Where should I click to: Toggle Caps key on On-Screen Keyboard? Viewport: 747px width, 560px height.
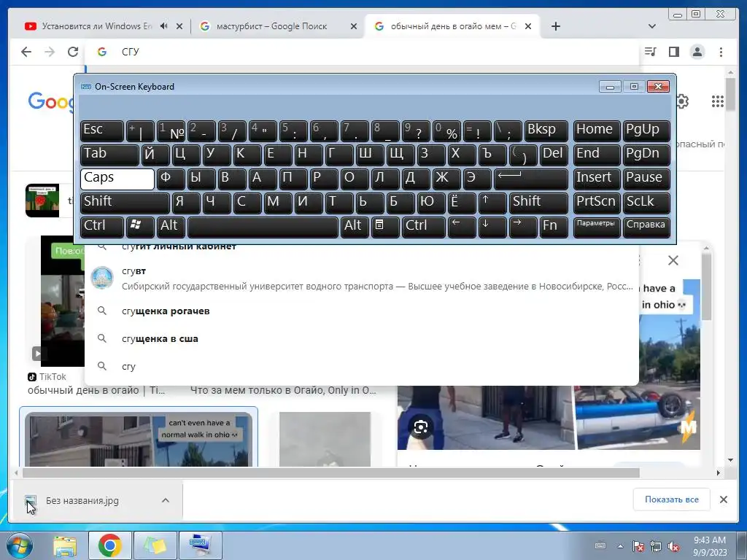117,179
